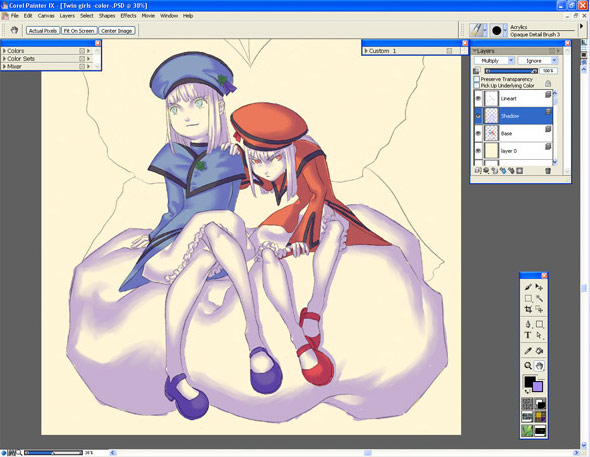
Task: Click the main black color swatch
Action: tap(530, 381)
